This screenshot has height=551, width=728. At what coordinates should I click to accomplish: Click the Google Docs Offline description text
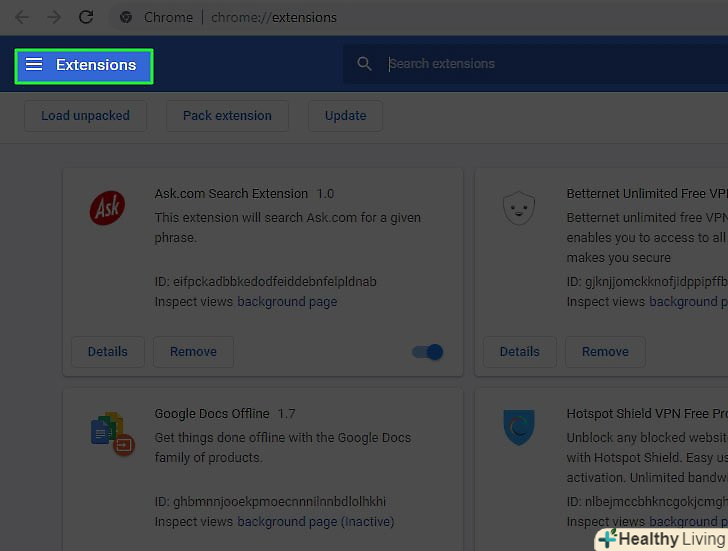click(x=283, y=447)
